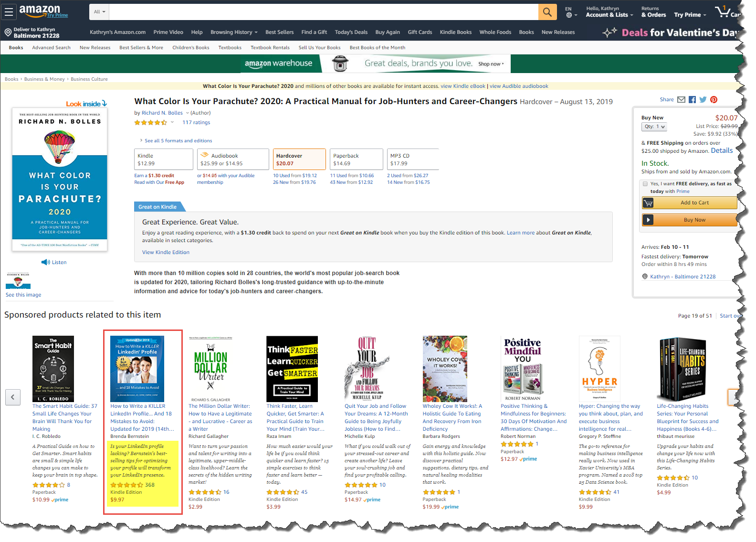
Task: Open the hamburger menu icon
Action: tap(8, 12)
